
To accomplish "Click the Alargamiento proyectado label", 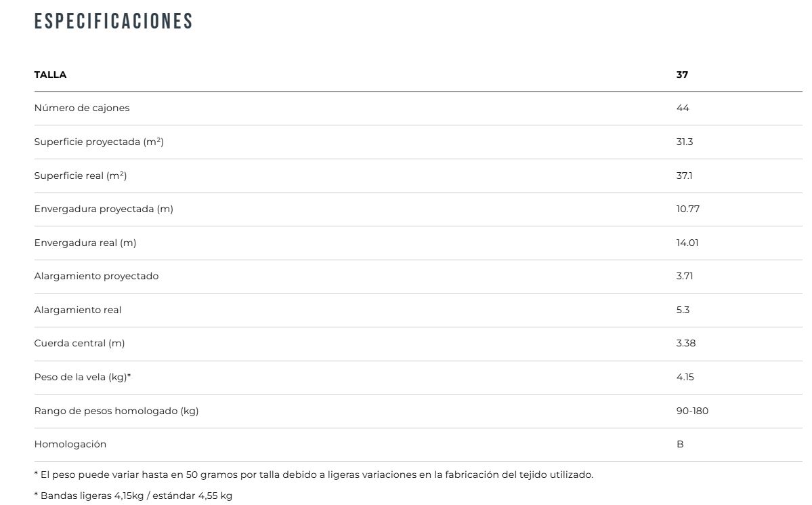I will (x=96, y=276).
